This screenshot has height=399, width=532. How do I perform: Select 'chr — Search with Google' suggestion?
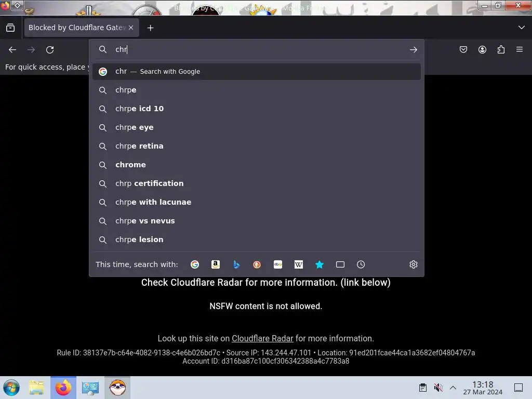pos(257,72)
